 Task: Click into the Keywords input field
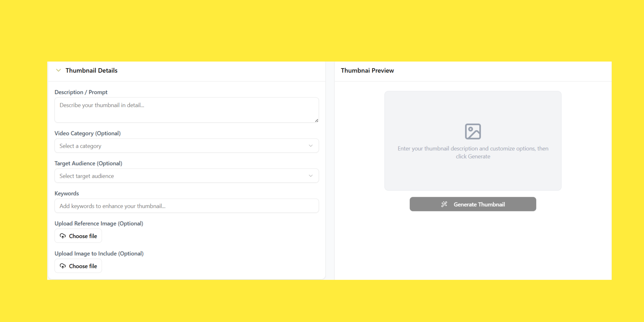click(186, 206)
